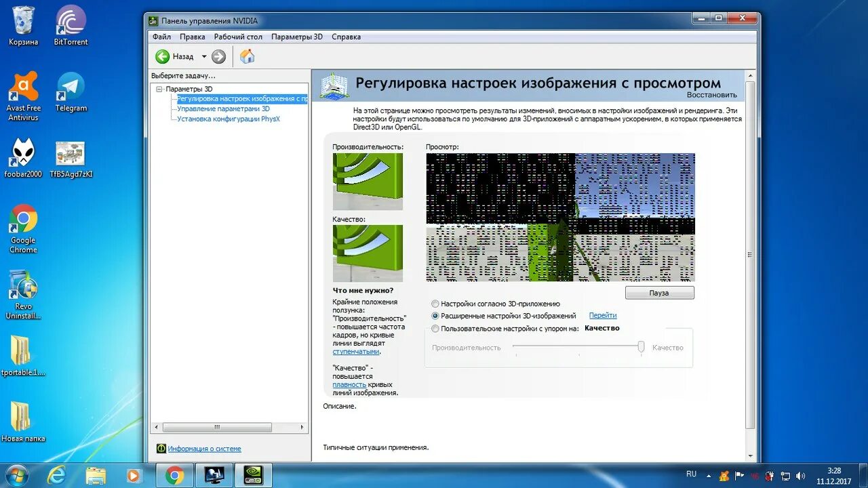Click the ступенчатыми hyperlink
Screen dimensions: 868x488
pos(355,352)
